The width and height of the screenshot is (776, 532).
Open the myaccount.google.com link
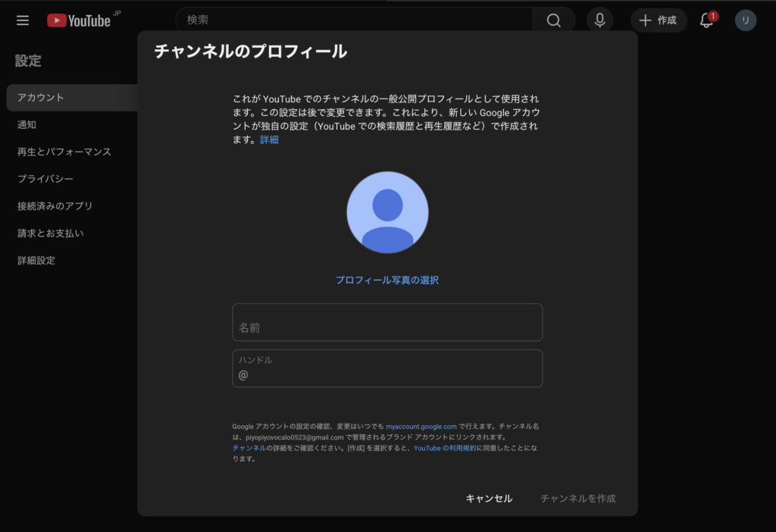pos(421,427)
